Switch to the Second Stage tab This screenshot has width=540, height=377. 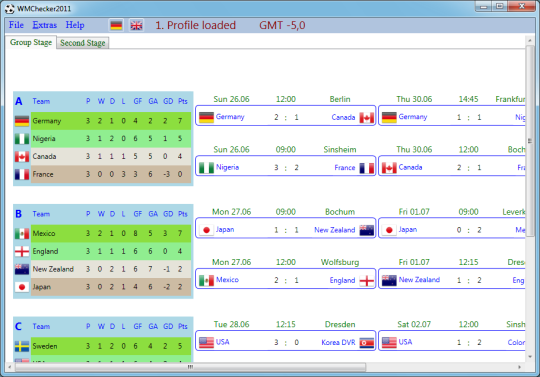tap(83, 43)
